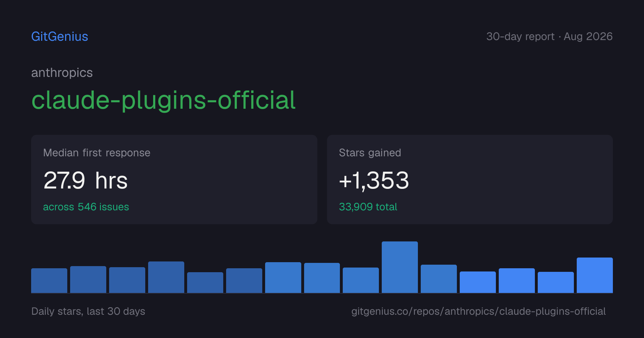Click the "33,909 total" text
The image size is (644, 338).
click(368, 207)
